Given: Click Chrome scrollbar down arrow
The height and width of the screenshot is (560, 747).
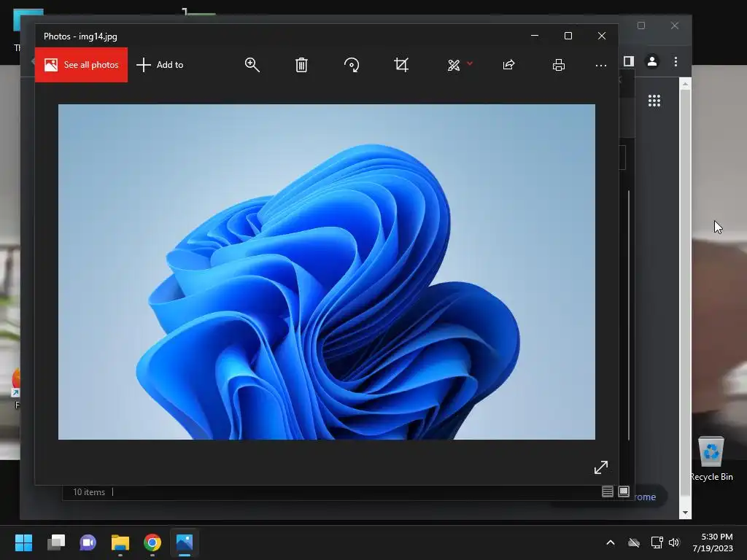Looking at the screenshot, I should (685, 513).
